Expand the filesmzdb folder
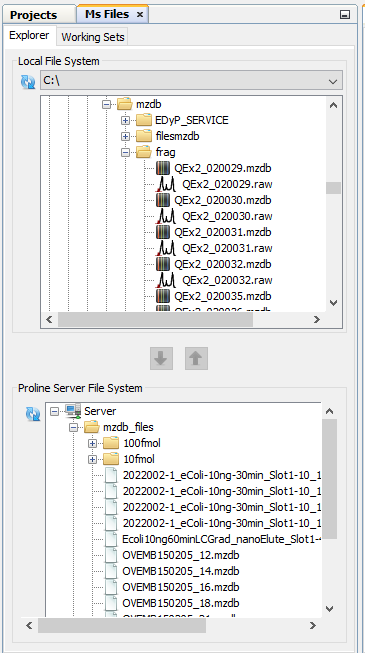 [125, 136]
